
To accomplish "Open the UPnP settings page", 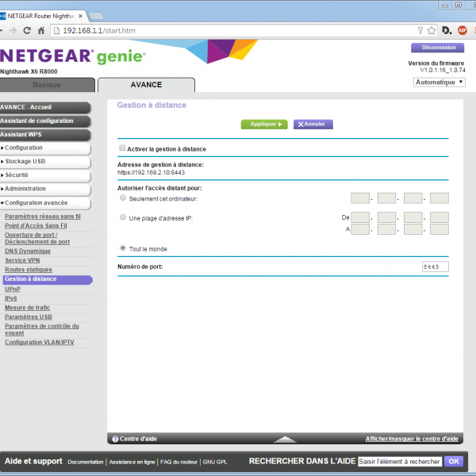I will tap(13, 289).
